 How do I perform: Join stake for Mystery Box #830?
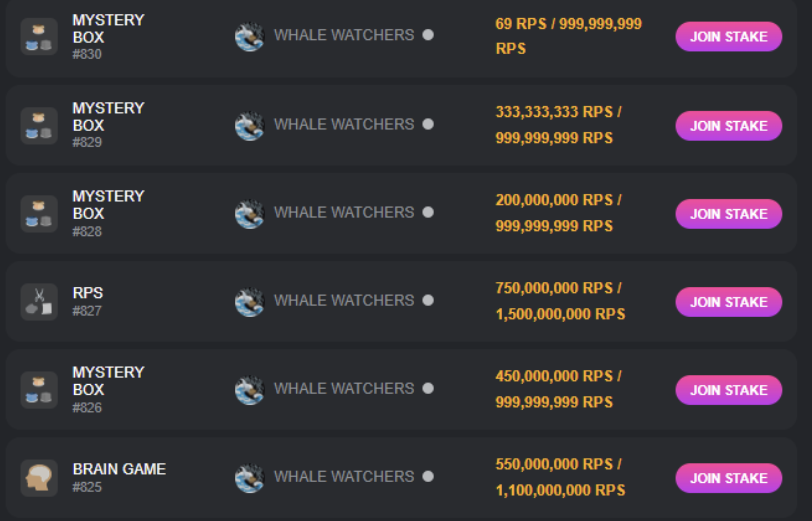728,37
